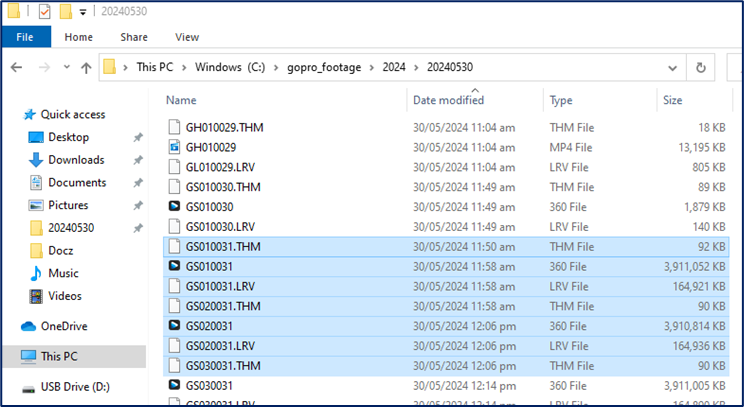Click the 20240530 breadcrumb segment
Screen dimensions: 744x407
click(x=450, y=67)
